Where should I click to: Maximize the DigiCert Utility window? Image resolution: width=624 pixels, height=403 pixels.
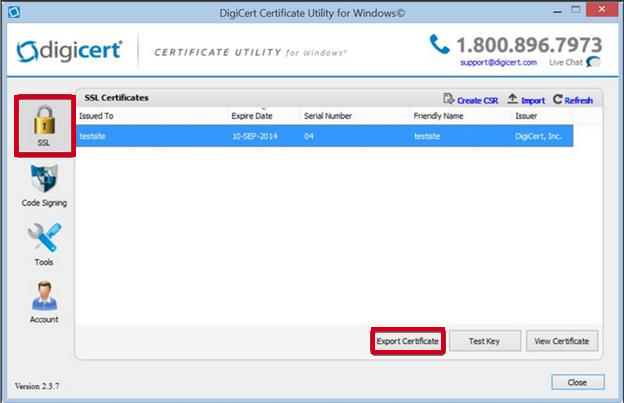pos(576,10)
